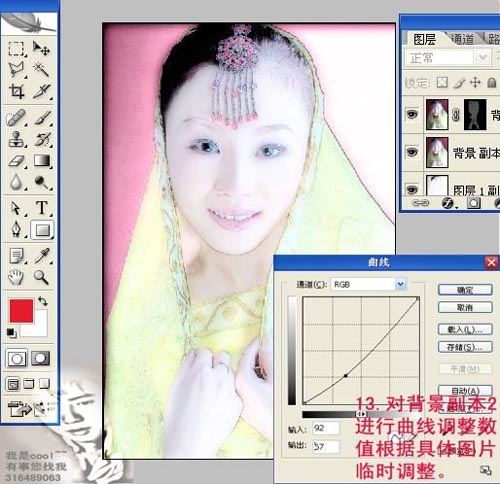Click 确定 in the Curves dialog
Screen dimensions: 500x484
(465, 290)
